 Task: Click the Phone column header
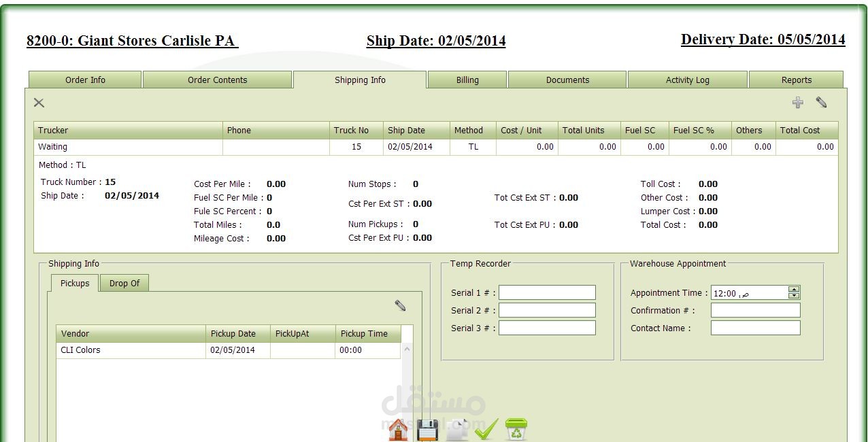(x=276, y=130)
